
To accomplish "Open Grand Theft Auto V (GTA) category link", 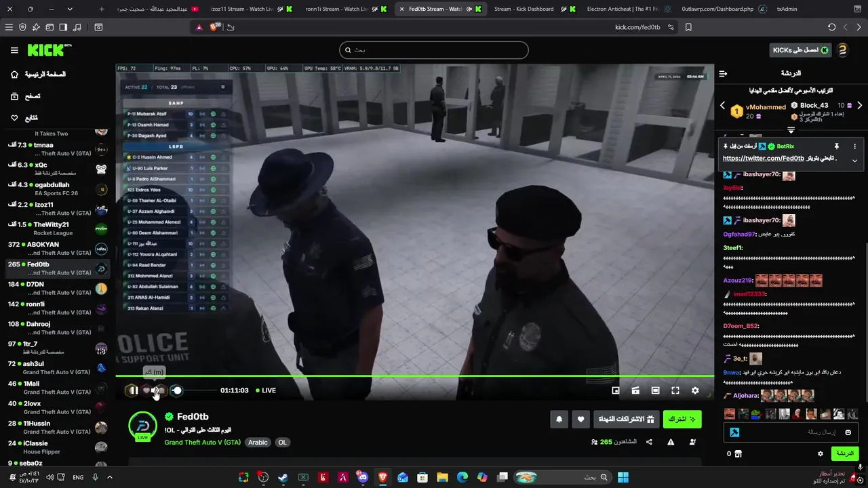I will click(x=203, y=443).
